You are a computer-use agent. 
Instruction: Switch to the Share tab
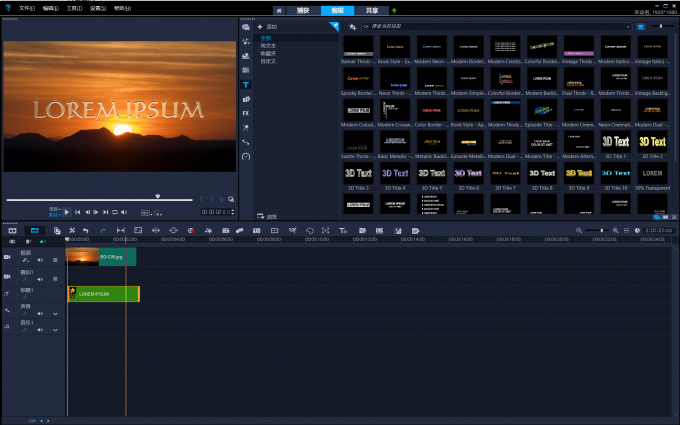click(372, 10)
